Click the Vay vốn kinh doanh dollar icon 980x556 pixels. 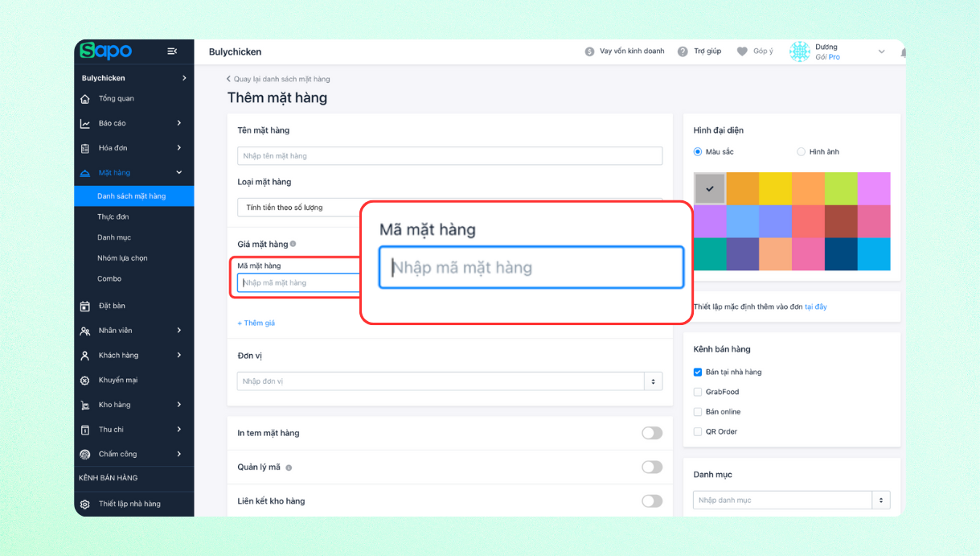point(589,51)
